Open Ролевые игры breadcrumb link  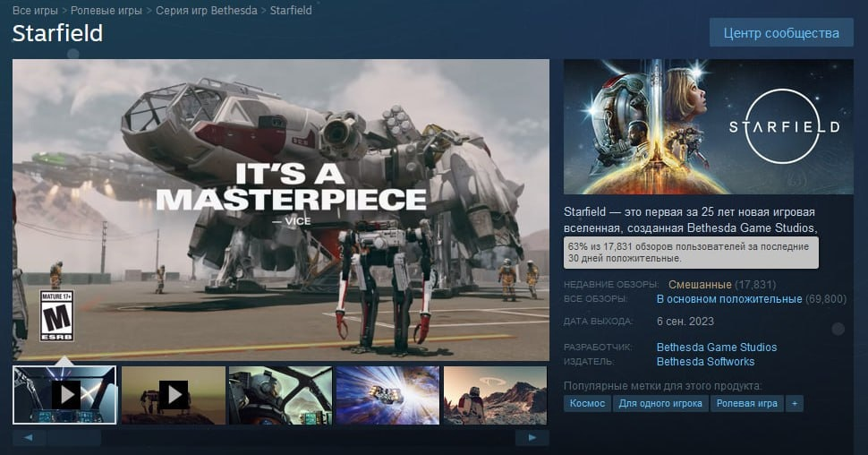click(106, 11)
